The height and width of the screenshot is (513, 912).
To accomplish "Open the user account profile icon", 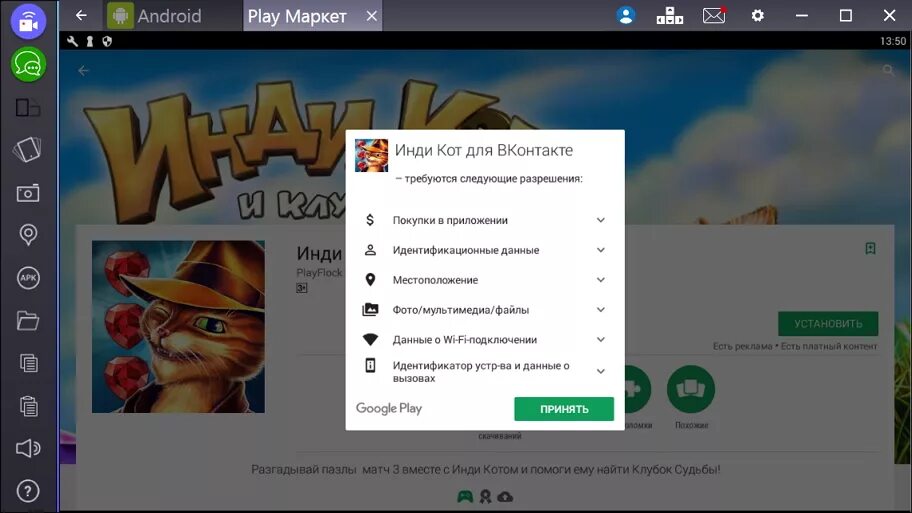I will [626, 15].
